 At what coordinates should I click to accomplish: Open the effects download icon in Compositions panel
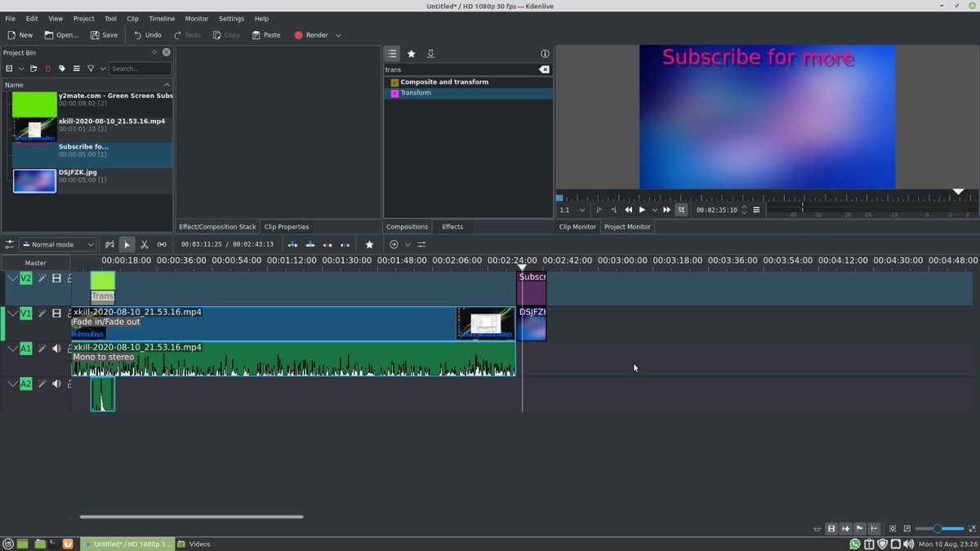coord(432,53)
